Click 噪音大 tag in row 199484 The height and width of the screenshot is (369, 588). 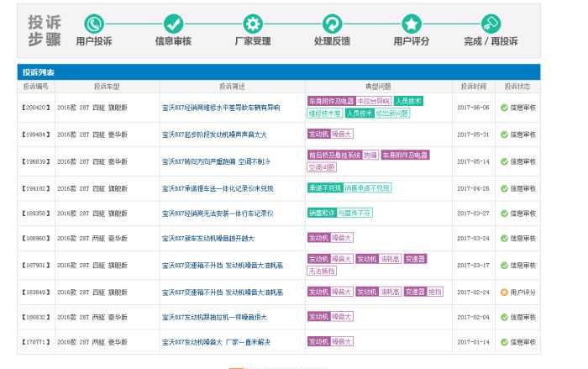pyautogui.click(x=342, y=134)
